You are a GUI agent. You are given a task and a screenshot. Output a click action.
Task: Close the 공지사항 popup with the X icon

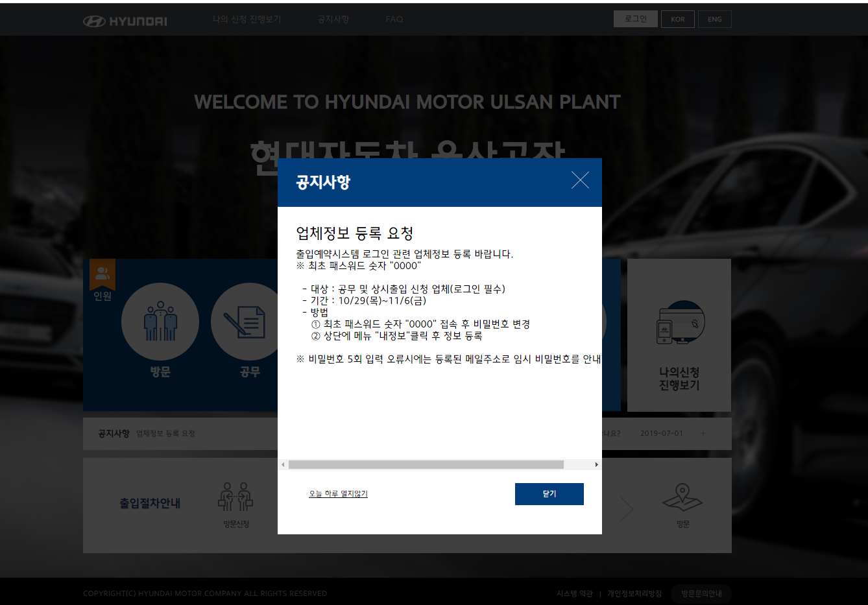[580, 180]
